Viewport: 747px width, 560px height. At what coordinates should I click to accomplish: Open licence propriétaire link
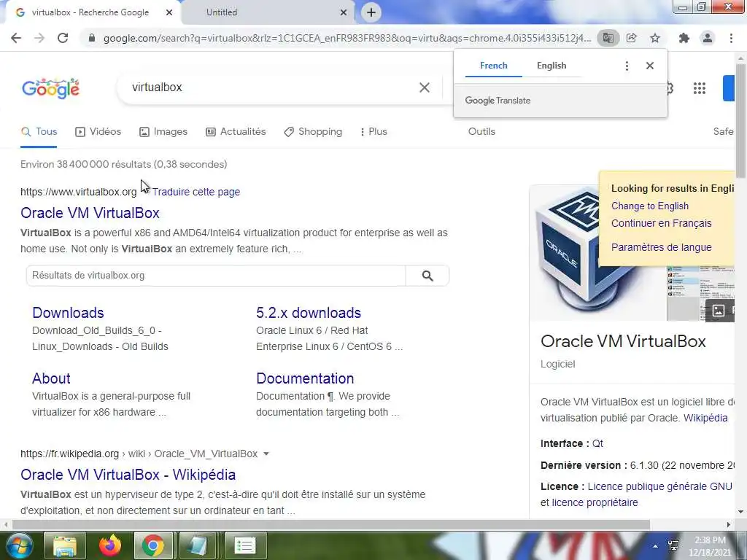pos(595,503)
